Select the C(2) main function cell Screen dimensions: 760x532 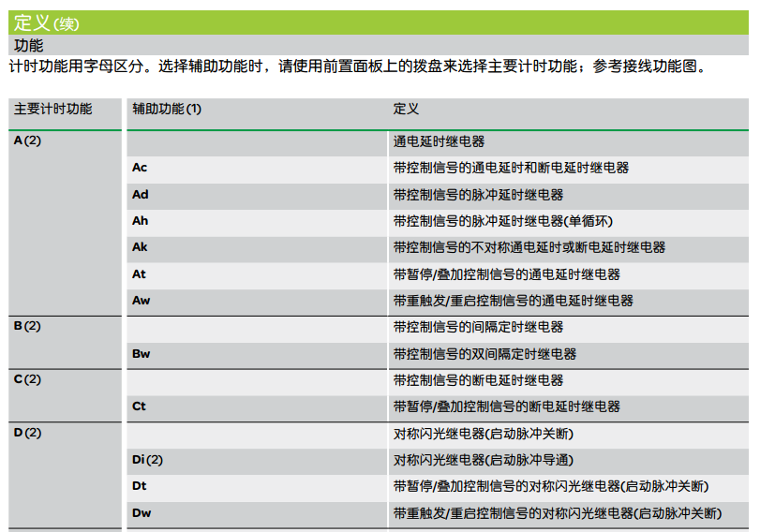[x=28, y=379]
